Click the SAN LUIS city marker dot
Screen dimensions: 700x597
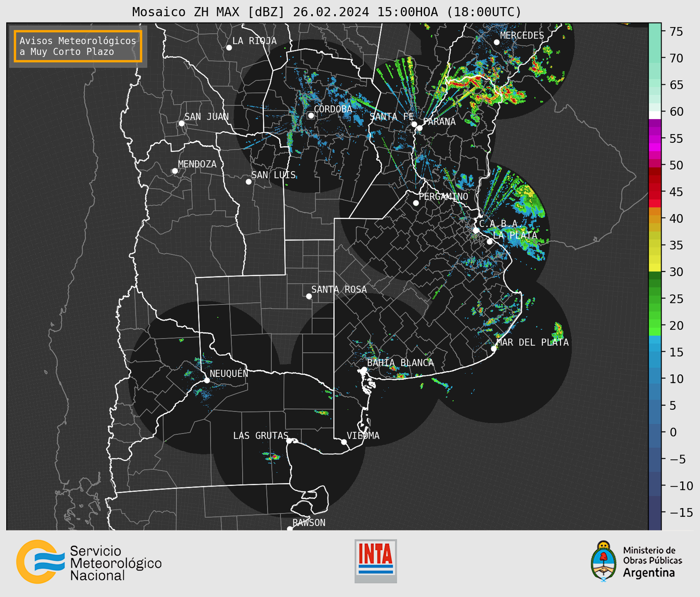249,182
